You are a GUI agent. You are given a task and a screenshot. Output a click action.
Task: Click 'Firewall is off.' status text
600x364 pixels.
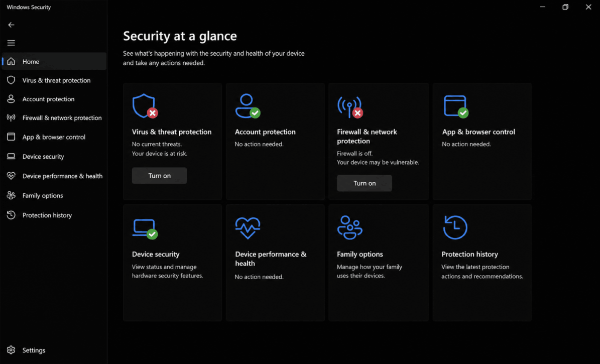354,153
